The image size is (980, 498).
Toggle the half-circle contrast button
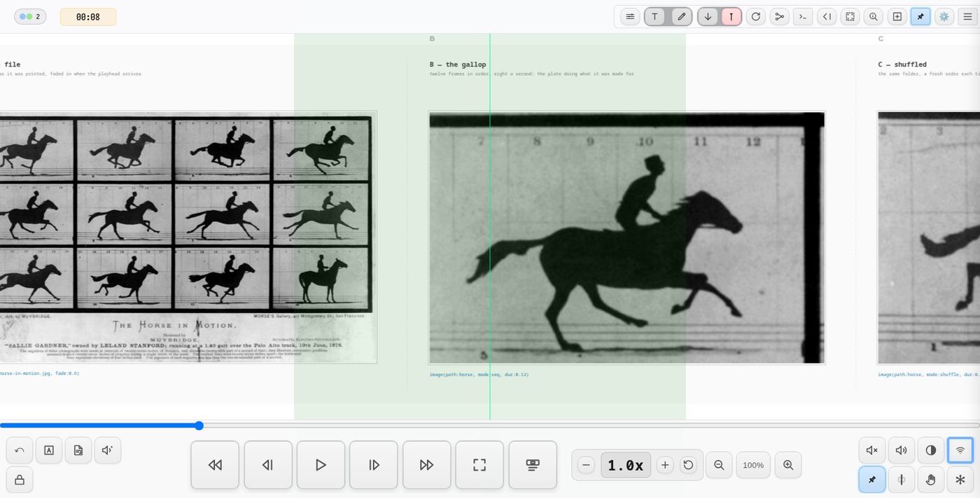pos(931,450)
